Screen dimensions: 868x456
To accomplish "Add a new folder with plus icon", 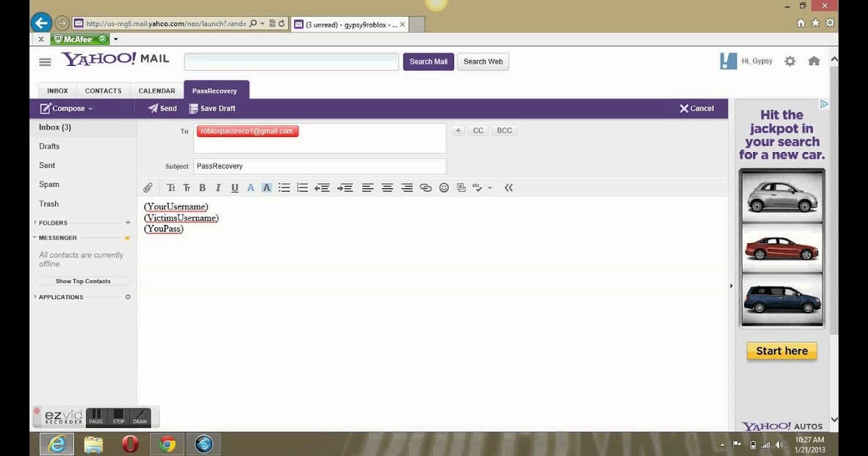I will click(128, 223).
